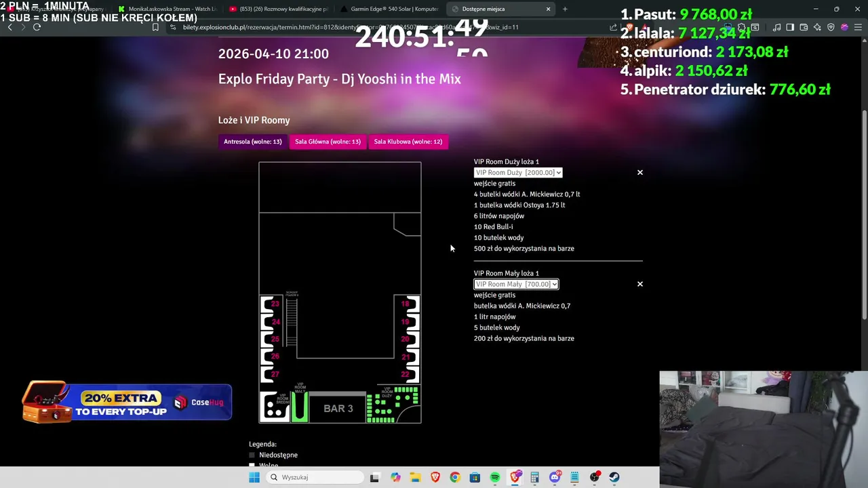The image size is (868, 488).
Task: Open the Leo AI sparkle icon
Action: [817, 27]
